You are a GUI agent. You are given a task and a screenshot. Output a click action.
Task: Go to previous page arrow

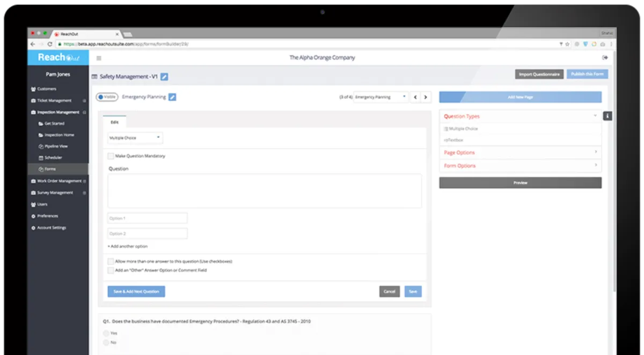pyautogui.click(x=415, y=97)
